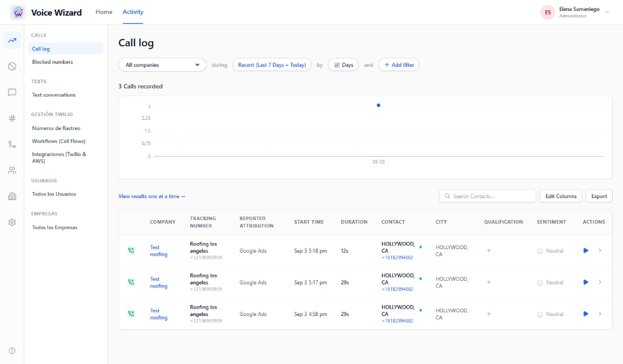The image size is (623, 364).
Task: Play the recording for the 4:58 pm call
Action: (x=586, y=314)
